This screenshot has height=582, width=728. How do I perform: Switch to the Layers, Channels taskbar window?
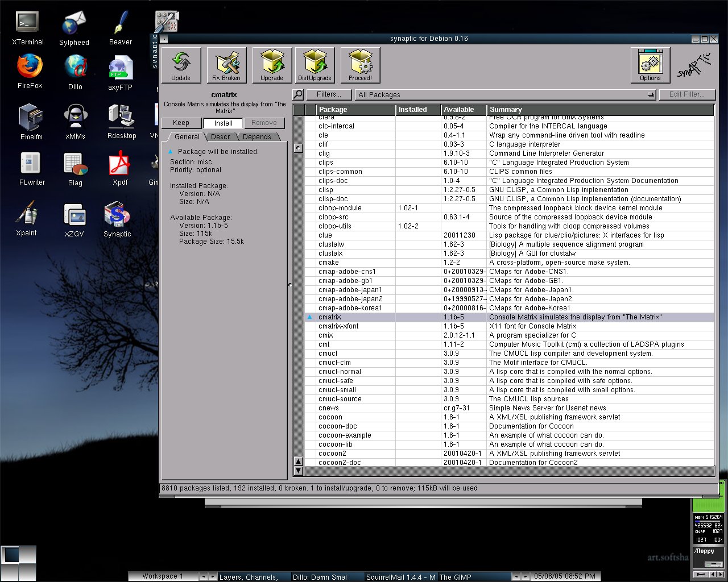tap(254, 576)
